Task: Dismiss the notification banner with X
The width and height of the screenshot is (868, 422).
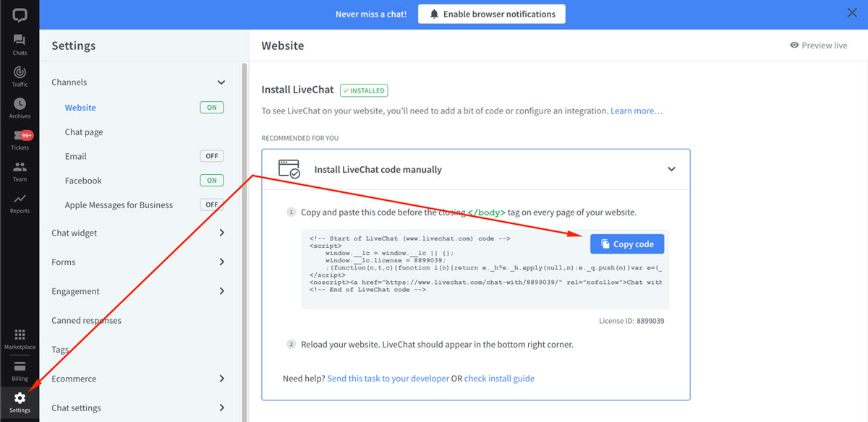Action: click(x=851, y=12)
